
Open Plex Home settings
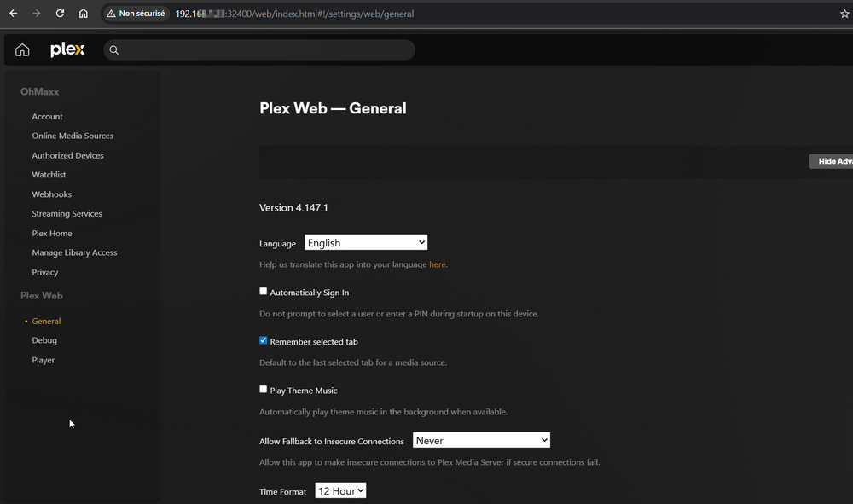(x=52, y=234)
